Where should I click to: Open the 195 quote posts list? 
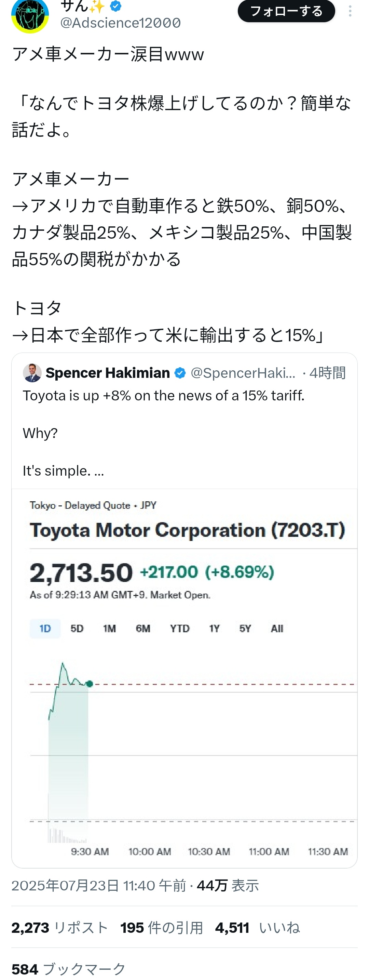(162, 928)
